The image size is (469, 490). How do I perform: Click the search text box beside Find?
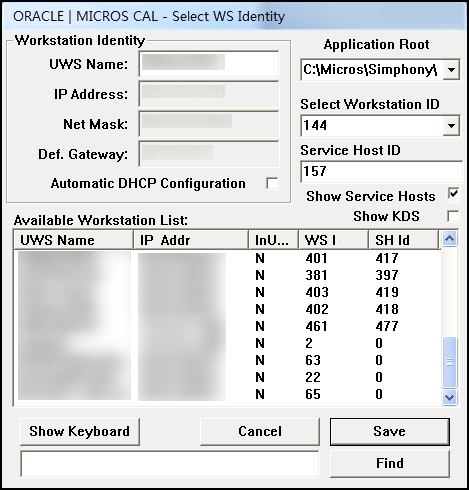tap(170, 464)
